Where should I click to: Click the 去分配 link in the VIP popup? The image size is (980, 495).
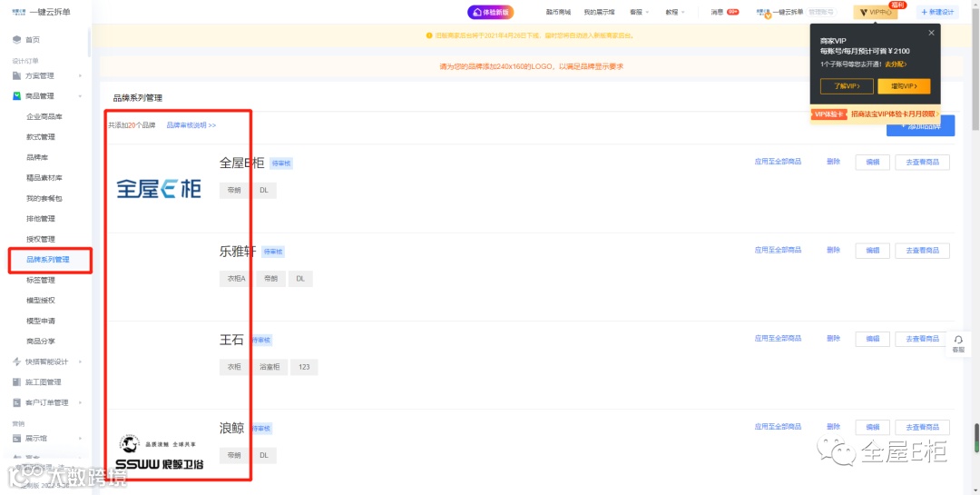coord(895,64)
